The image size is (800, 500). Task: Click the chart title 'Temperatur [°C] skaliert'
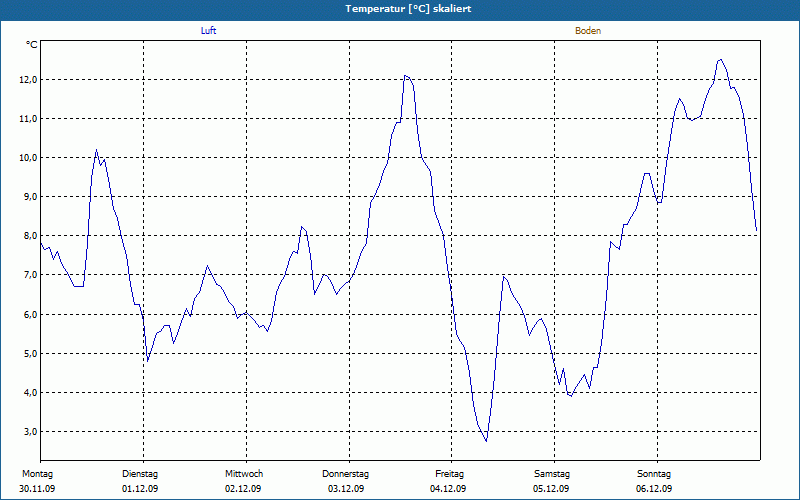coord(408,9)
